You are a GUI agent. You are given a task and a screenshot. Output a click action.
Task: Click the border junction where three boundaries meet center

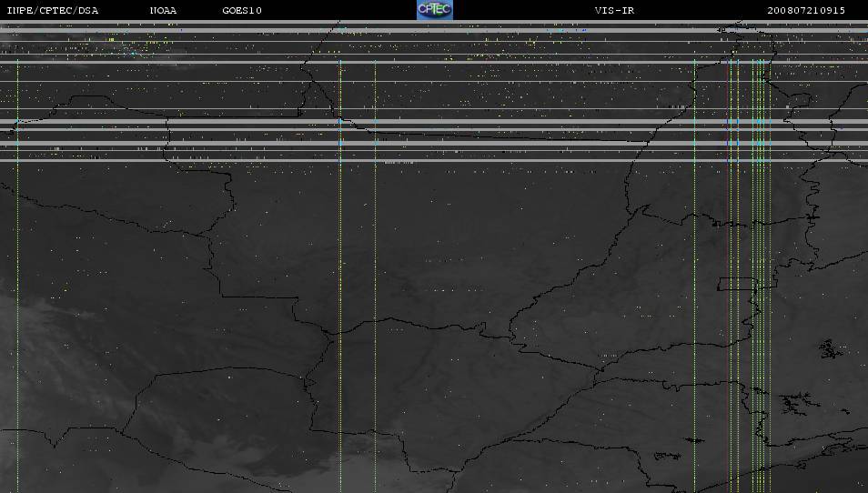point(332,334)
